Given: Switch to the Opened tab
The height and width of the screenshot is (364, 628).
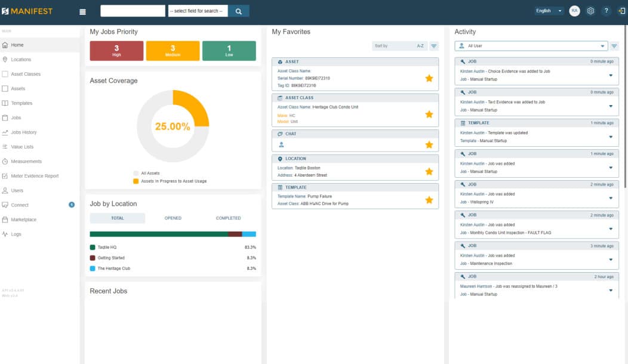Looking at the screenshot, I should coord(173,218).
